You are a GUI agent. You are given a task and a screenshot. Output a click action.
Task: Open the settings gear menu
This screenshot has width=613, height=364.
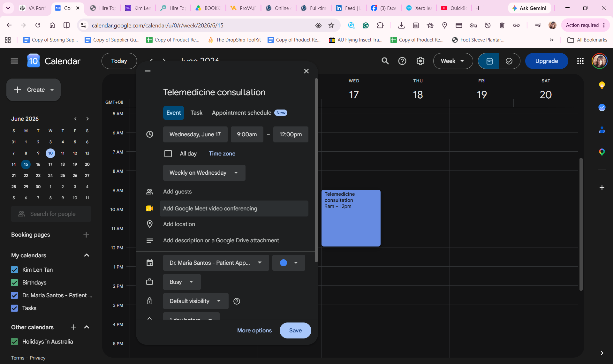pos(420,61)
